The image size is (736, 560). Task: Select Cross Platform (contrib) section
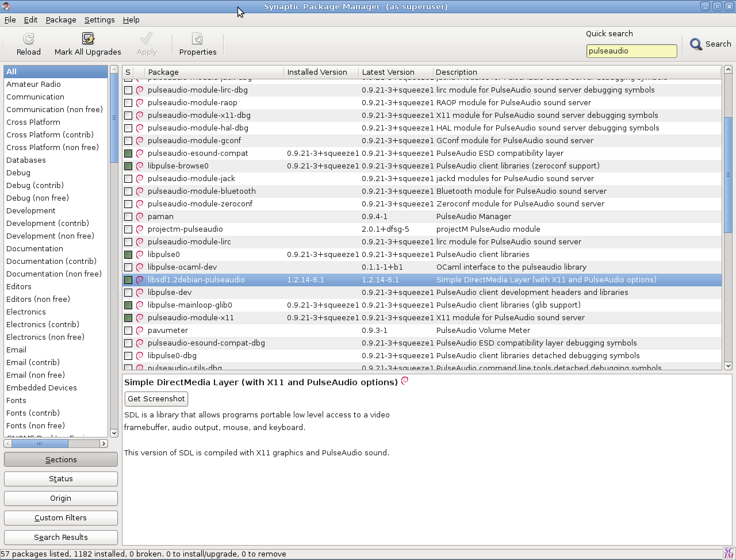50,135
